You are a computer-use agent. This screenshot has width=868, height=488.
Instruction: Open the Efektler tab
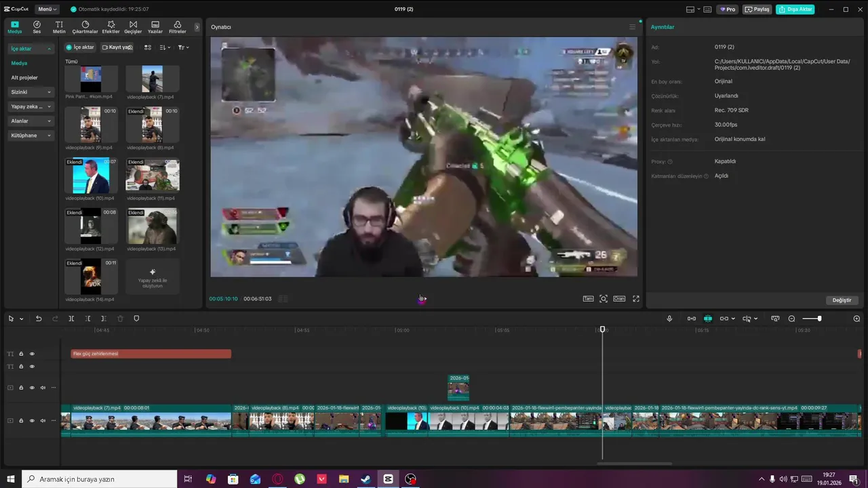[111, 27]
